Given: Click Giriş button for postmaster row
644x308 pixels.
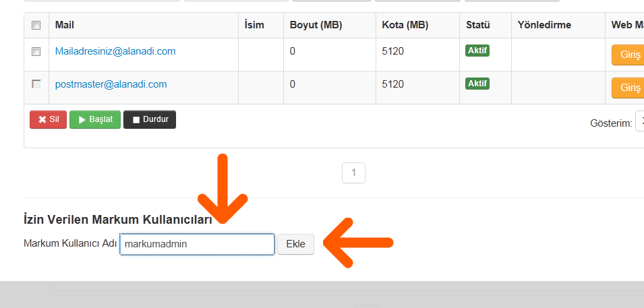Looking at the screenshot, I should click(628, 88).
